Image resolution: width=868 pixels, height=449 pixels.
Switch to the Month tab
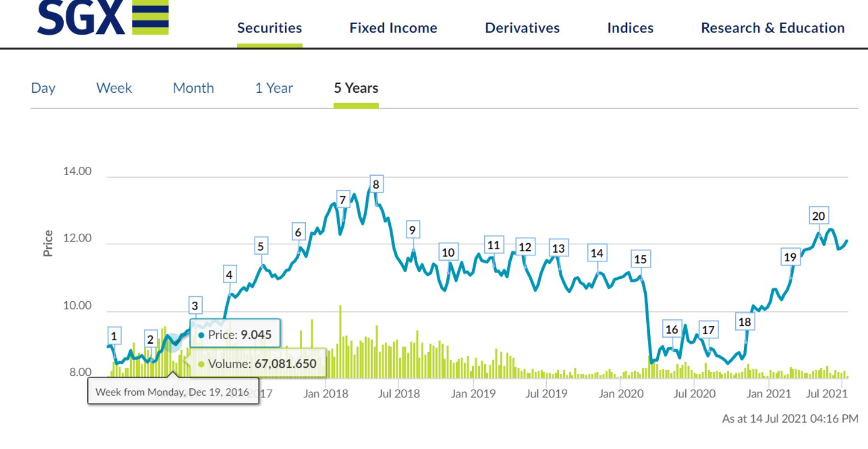[193, 88]
